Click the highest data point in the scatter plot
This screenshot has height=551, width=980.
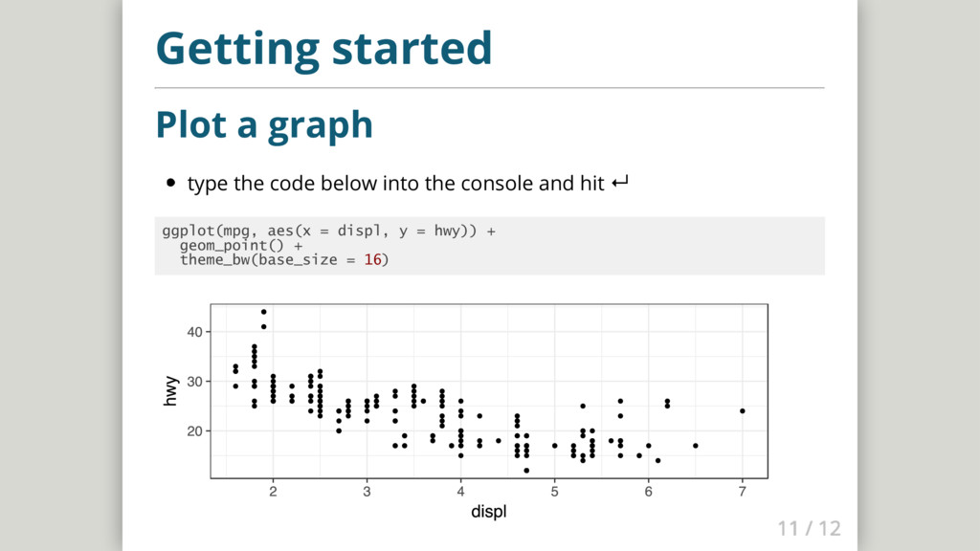pos(263,312)
